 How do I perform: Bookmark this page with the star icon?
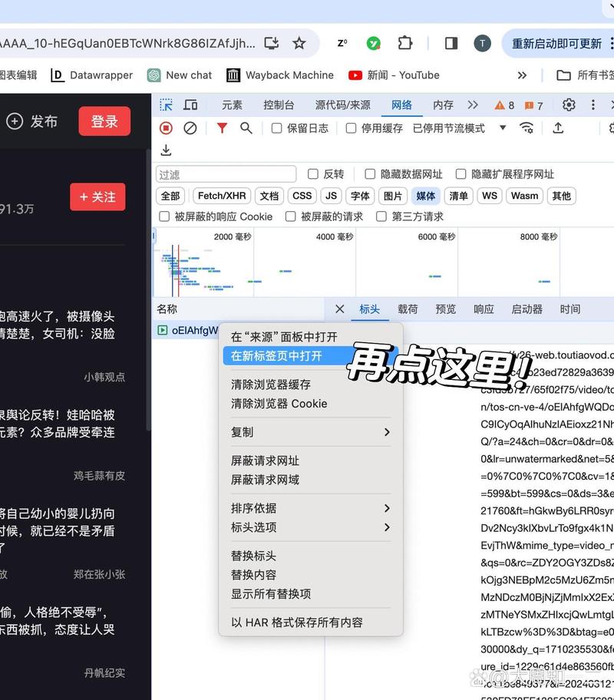(x=299, y=43)
